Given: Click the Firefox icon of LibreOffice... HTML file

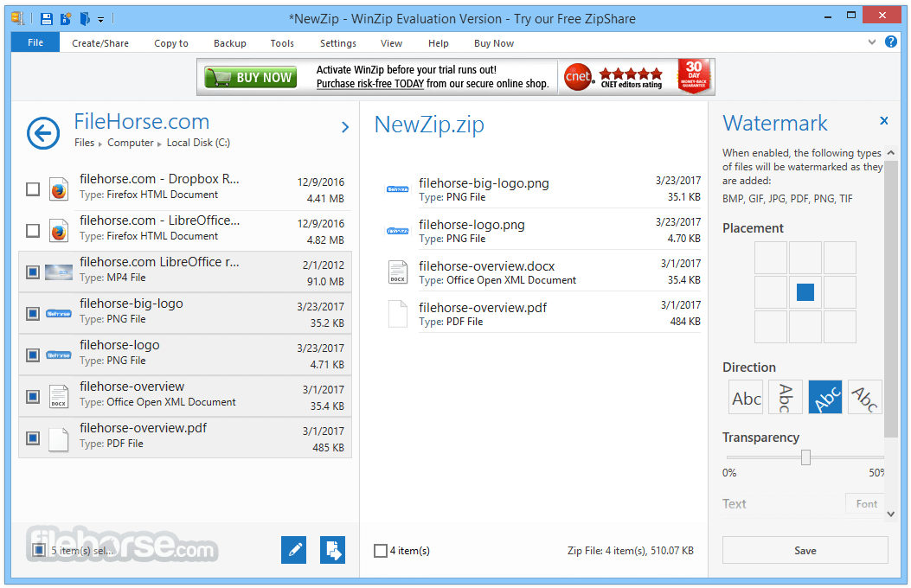Looking at the screenshot, I should (59, 231).
